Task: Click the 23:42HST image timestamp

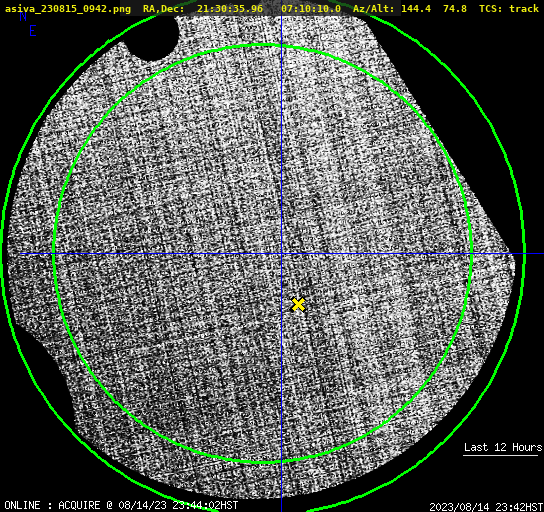Action: (x=519, y=507)
